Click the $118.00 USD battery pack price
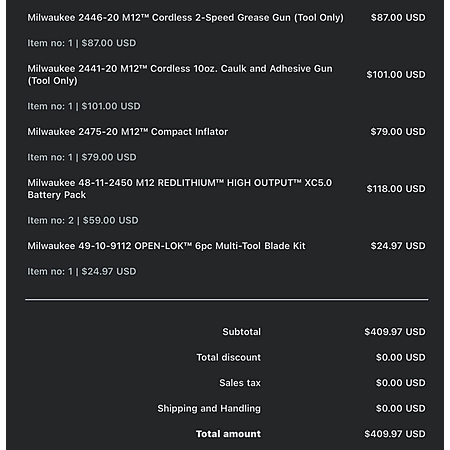Image resolution: width=450 pixels, height=450 pixels. pos(396,189)
